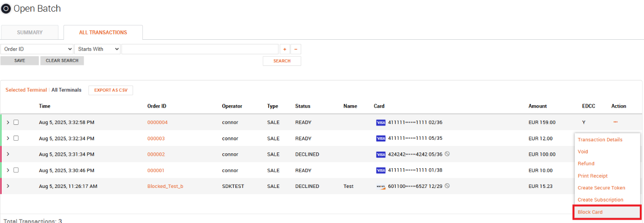Click the Status column header

point(303,106)
